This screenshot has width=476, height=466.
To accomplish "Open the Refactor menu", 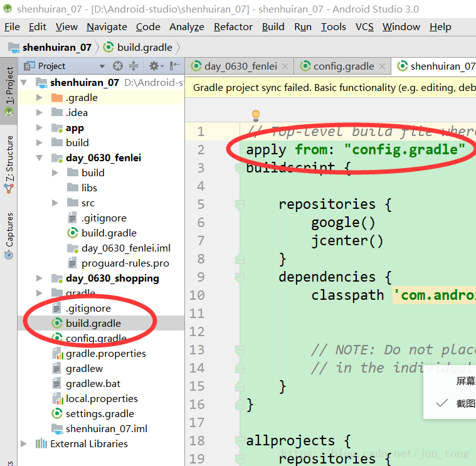I will (x=233, y=27).
